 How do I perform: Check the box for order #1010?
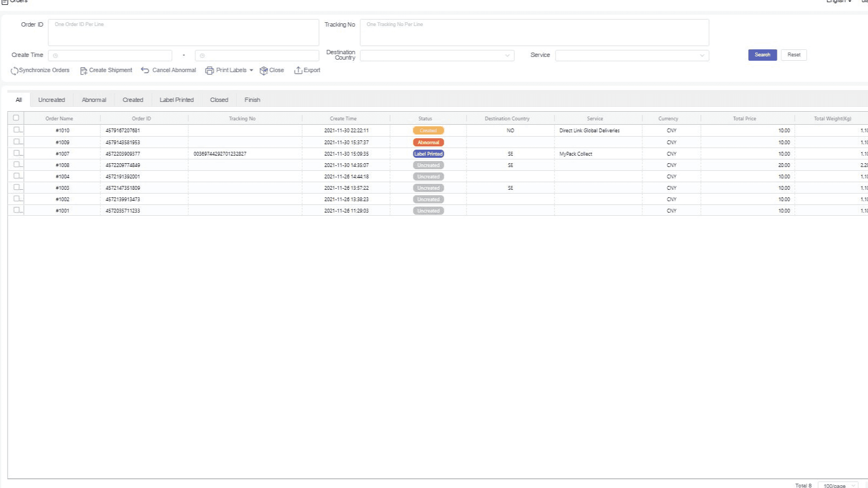pyautogui.click(x=17, y=130)
